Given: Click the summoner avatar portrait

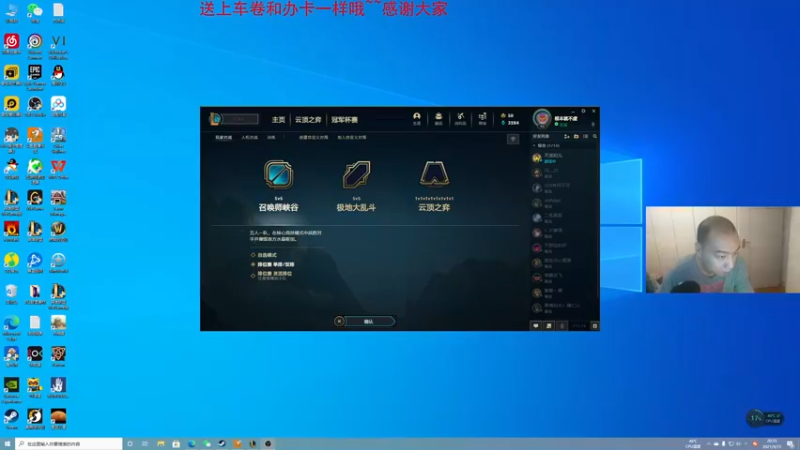Looking at the screenshot, I should [542, 118].
